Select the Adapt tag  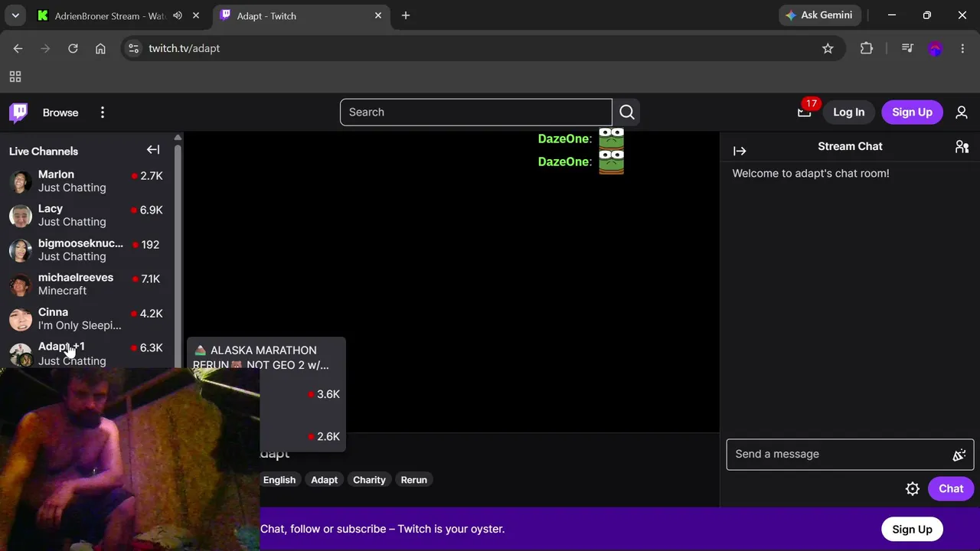coord(324,480)
